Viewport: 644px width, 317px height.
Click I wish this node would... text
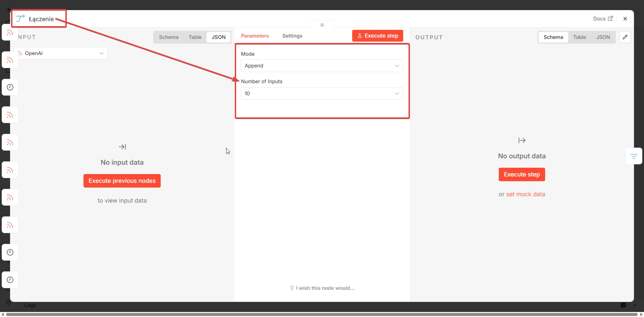click(325, 288)
